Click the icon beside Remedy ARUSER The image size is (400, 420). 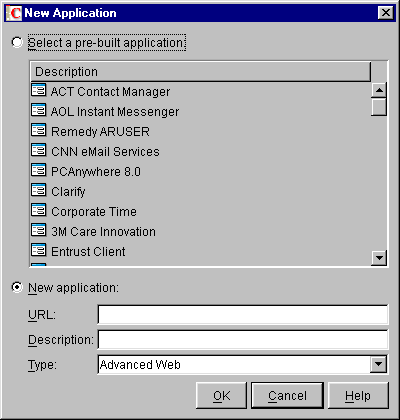[39, 130]
